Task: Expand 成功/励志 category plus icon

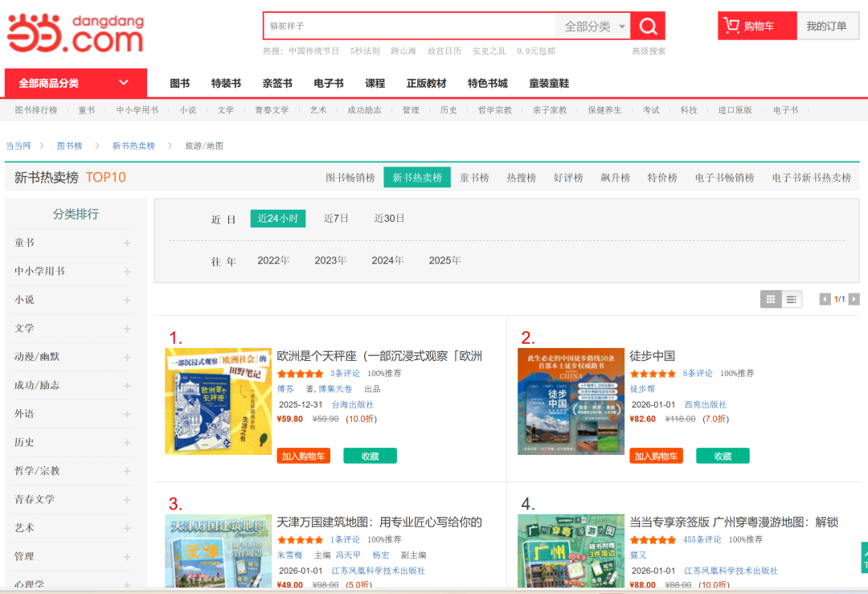Action: tap(127, 386)
